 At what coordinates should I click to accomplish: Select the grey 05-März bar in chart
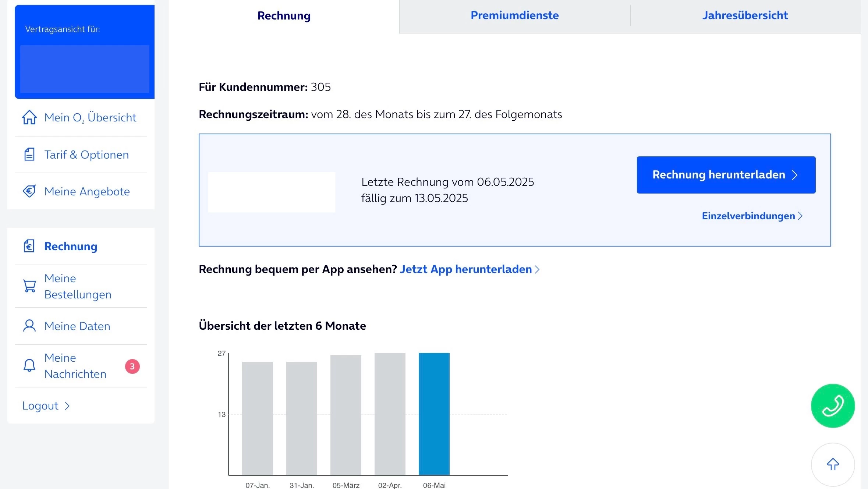[346, 415]
